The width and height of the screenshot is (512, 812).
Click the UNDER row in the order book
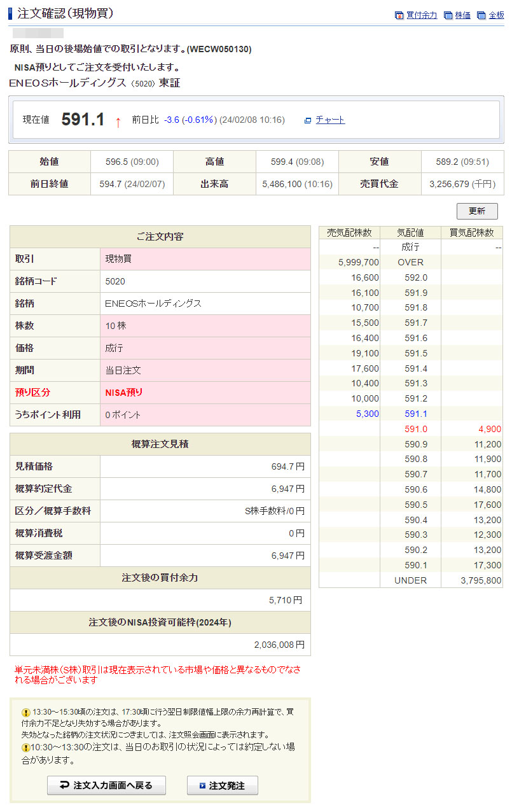[410, 580]
